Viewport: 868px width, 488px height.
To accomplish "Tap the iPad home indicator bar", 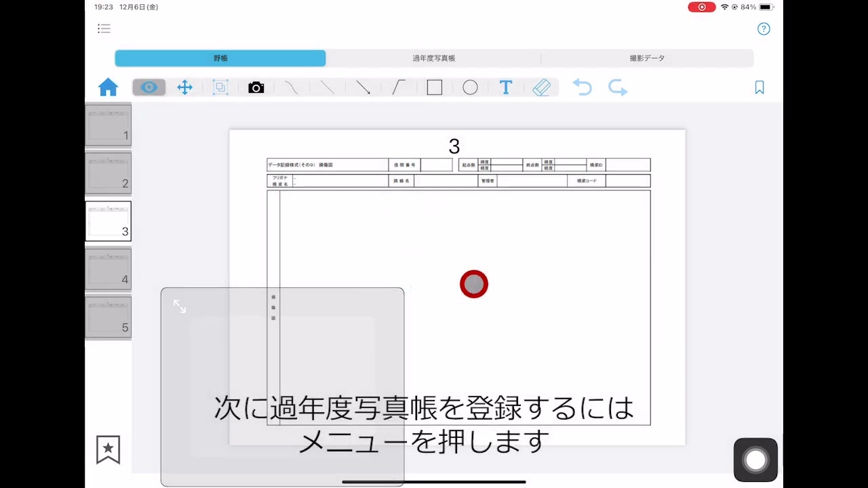I will tap(434, 482).
